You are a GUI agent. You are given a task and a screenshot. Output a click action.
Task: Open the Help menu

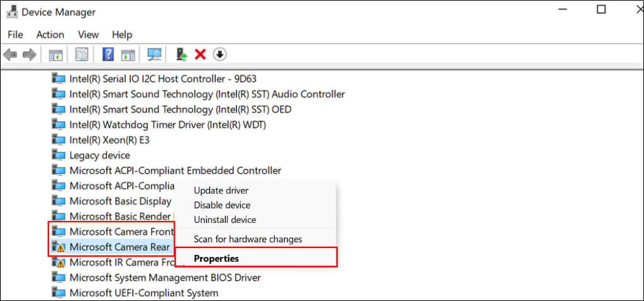[x=122, y=35]
